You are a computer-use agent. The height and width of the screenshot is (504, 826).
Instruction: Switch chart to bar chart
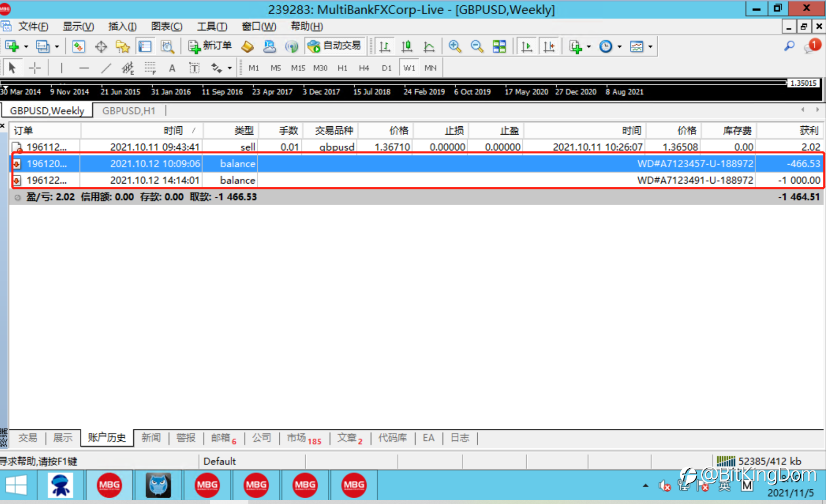tap(385, 46)
